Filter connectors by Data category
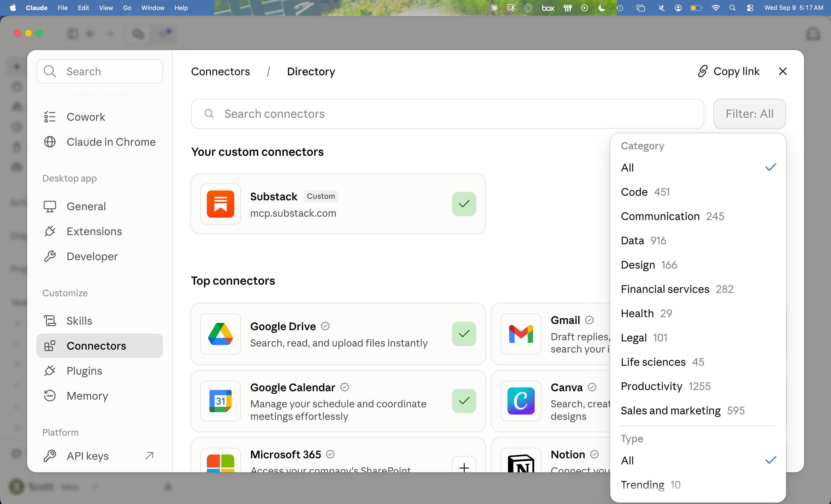 (x=698, y=240)
